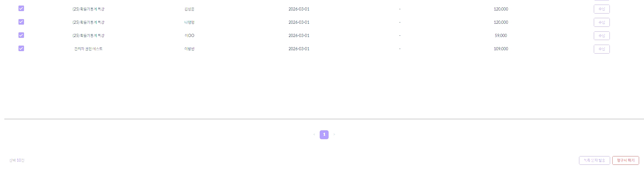Click 수납 button for the 59,000 row
Screen dimensions: 644x170
pyautogui.click(x=601, y=36)
